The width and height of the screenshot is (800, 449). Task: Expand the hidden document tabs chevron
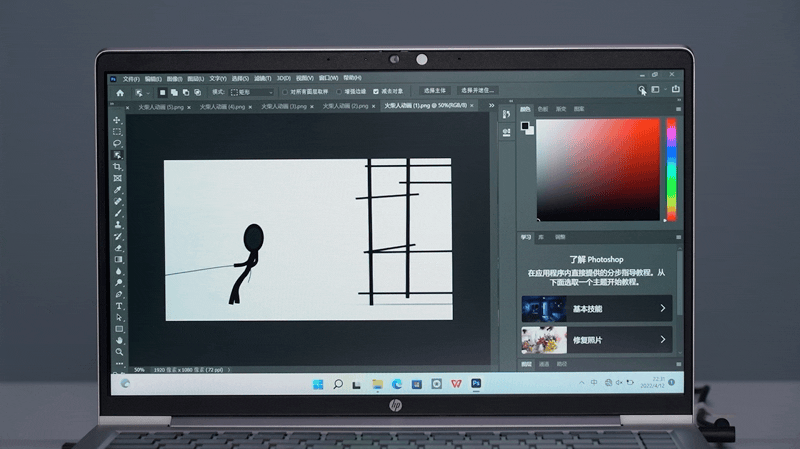491,106
